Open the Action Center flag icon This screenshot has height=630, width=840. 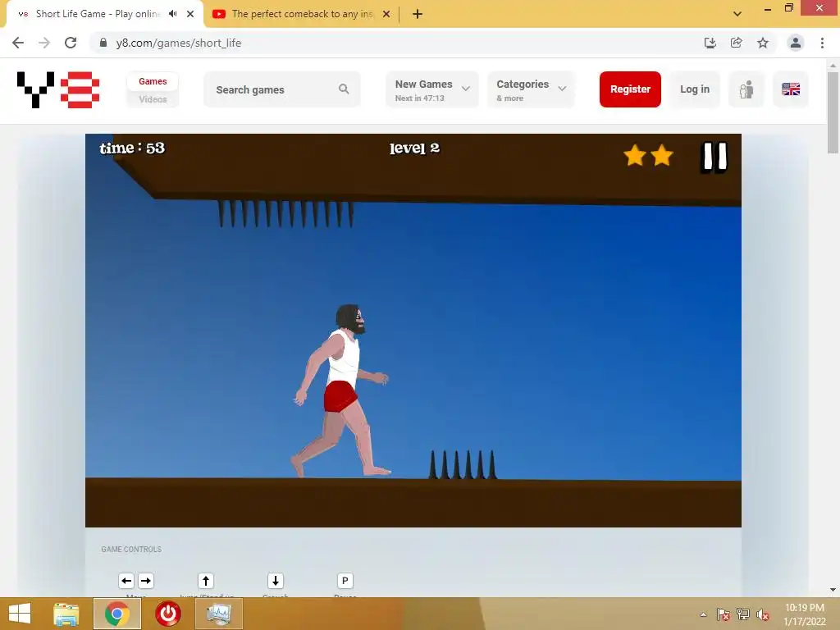pyautogui.click(x=724, y=614)
